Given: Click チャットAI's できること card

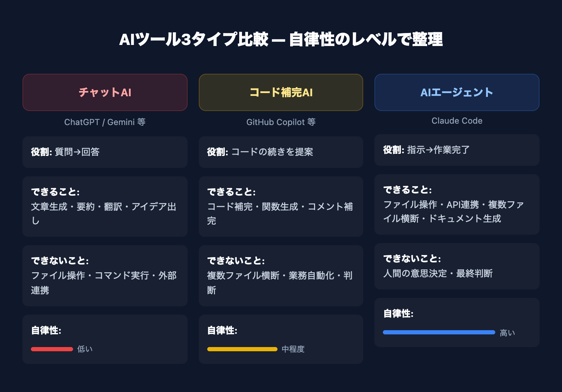Looking at the screenshot, I should pyautogui.click(x=105, y=207).
